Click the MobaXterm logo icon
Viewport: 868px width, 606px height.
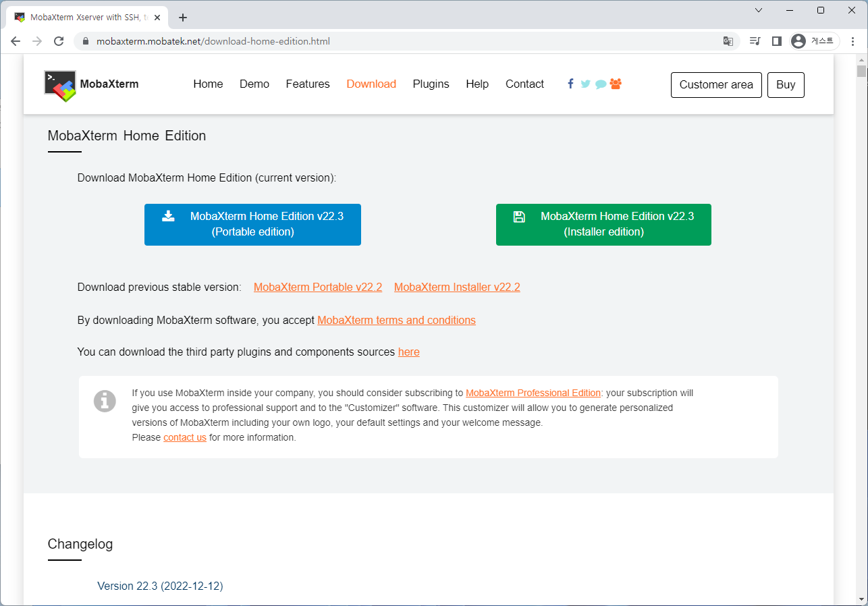(x=59, y=84)
